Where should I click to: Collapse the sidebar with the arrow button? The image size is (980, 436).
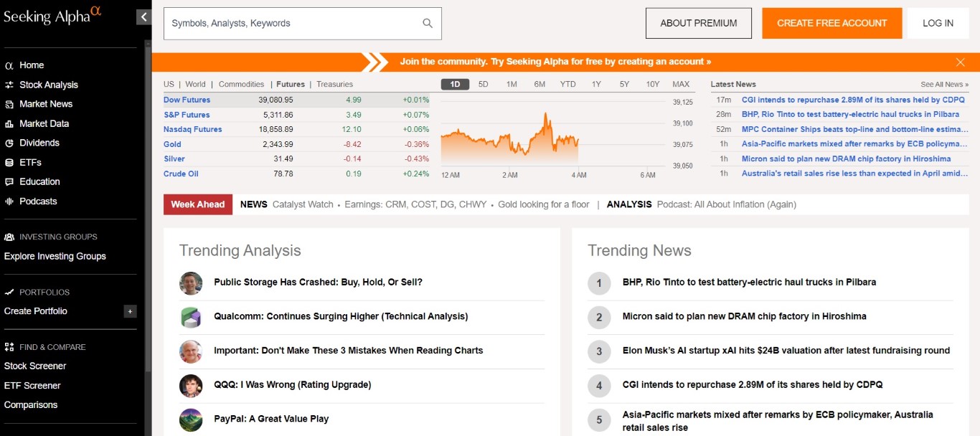[x=144, y=16]
